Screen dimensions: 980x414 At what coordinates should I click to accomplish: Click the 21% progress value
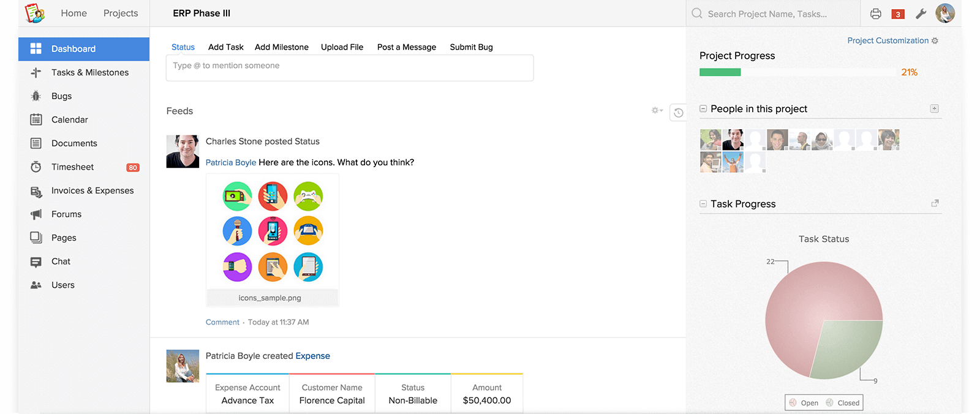[x=909, y=72]
